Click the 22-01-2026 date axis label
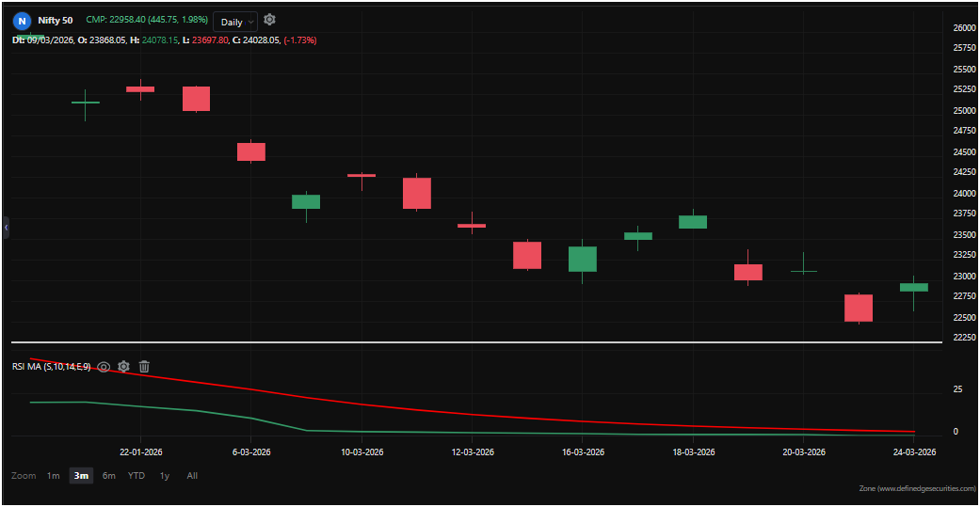The image size is (980, 507). click(x=140, y=452)
